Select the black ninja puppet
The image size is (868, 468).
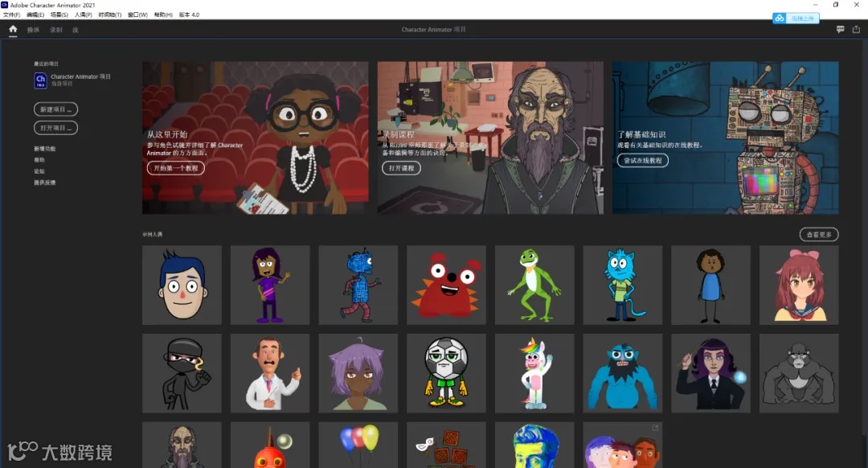182,373
